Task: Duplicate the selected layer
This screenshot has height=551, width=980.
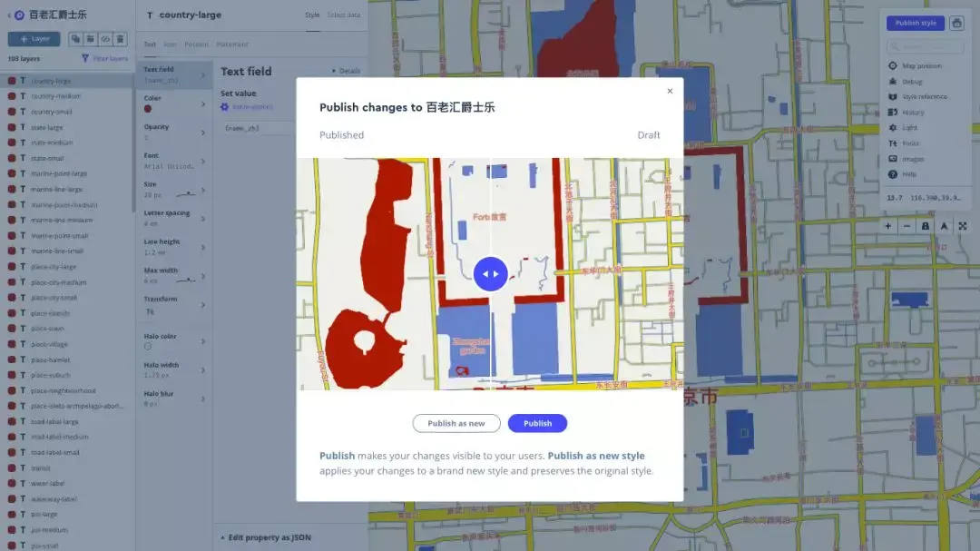Action: pyautogui.click(x=73, y=38)
